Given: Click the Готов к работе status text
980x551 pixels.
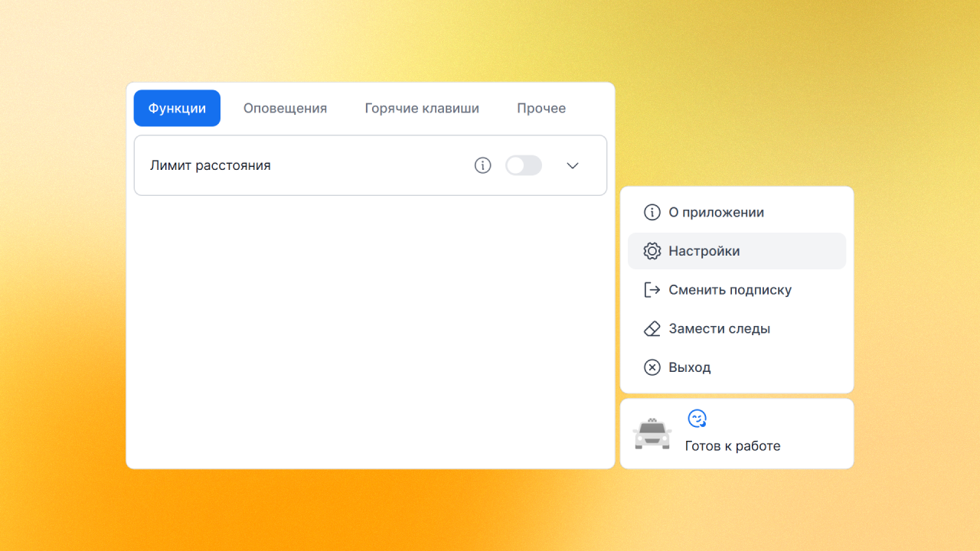Looking at the screenshot, I should pyautogui.click(x=733, y=446).
